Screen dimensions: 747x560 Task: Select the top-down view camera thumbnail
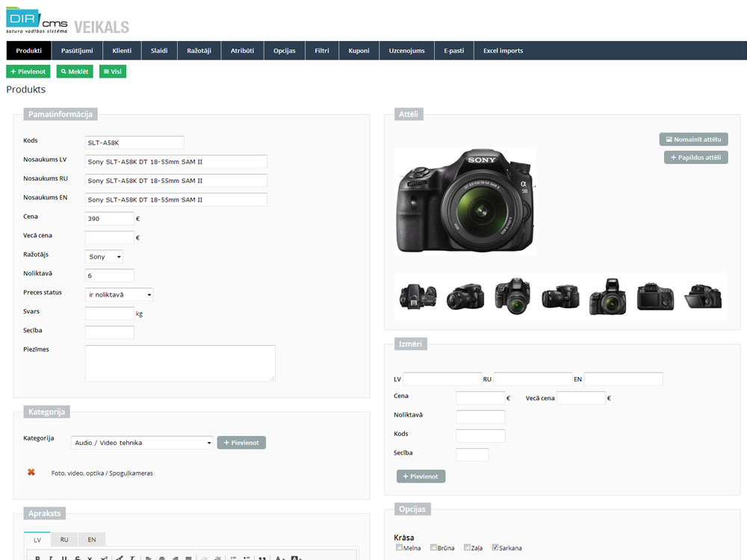[418, 296]
